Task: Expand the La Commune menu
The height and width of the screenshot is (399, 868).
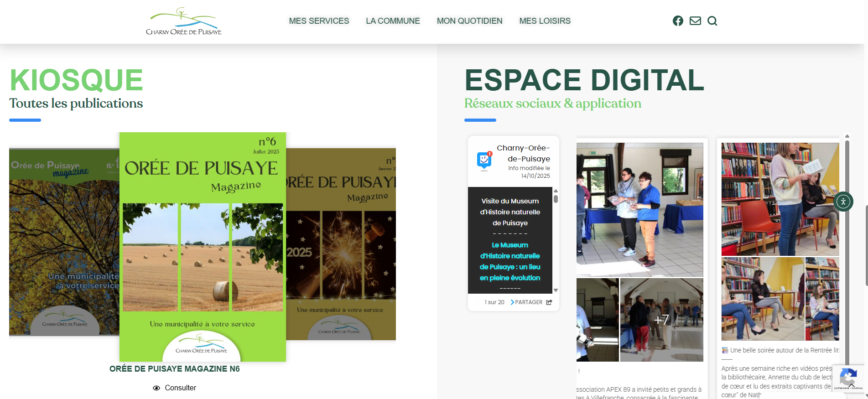Action: pos(393,21)
